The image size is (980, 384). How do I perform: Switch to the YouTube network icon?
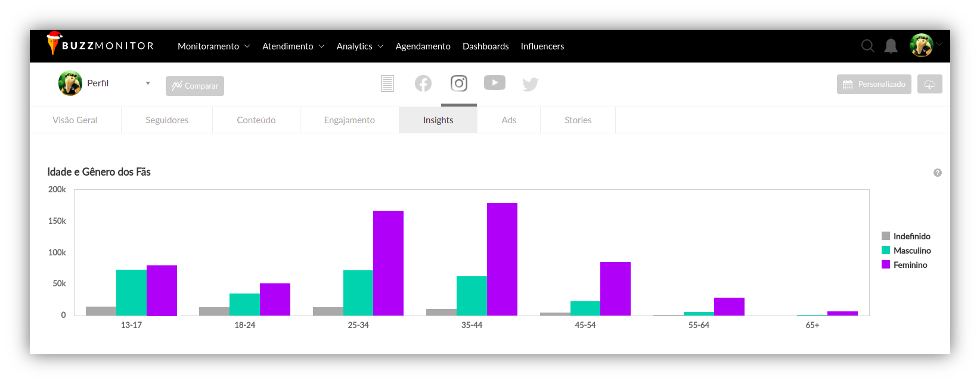pos(495,83)
